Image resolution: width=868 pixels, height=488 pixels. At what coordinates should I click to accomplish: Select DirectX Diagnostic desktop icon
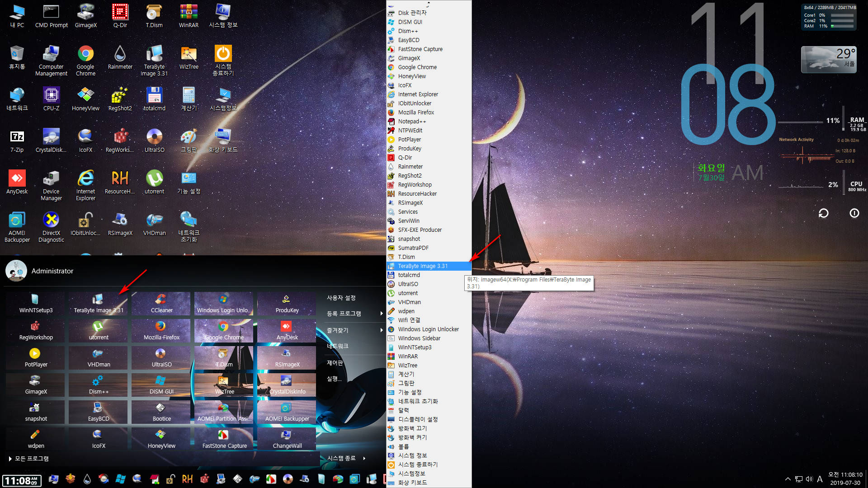point(51,227)
